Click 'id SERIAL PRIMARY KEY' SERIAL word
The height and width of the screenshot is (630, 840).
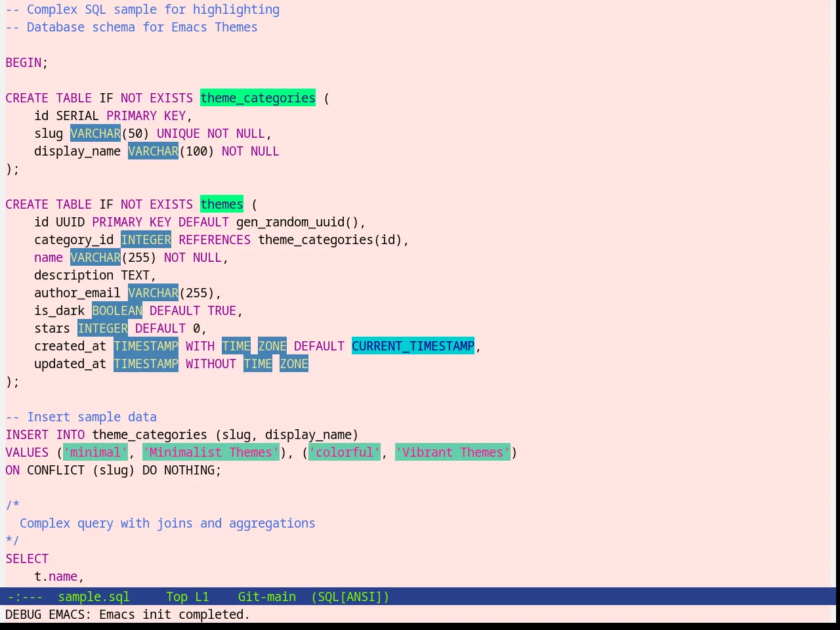pos(77,115)
